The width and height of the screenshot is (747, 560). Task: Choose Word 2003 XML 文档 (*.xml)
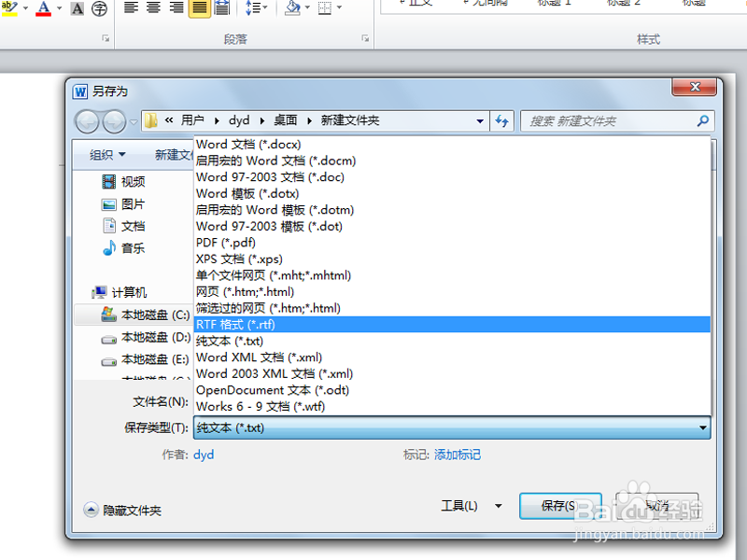452,373
